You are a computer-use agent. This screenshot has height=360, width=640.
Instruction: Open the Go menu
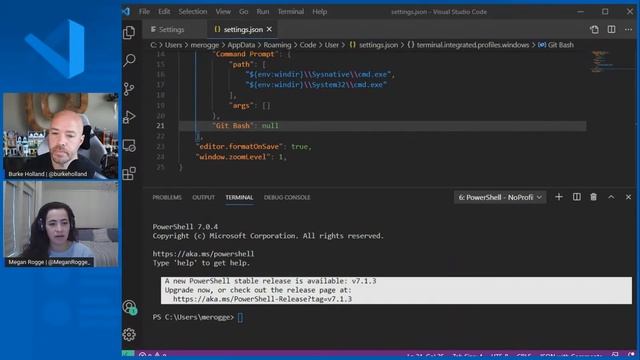point(243,11)
